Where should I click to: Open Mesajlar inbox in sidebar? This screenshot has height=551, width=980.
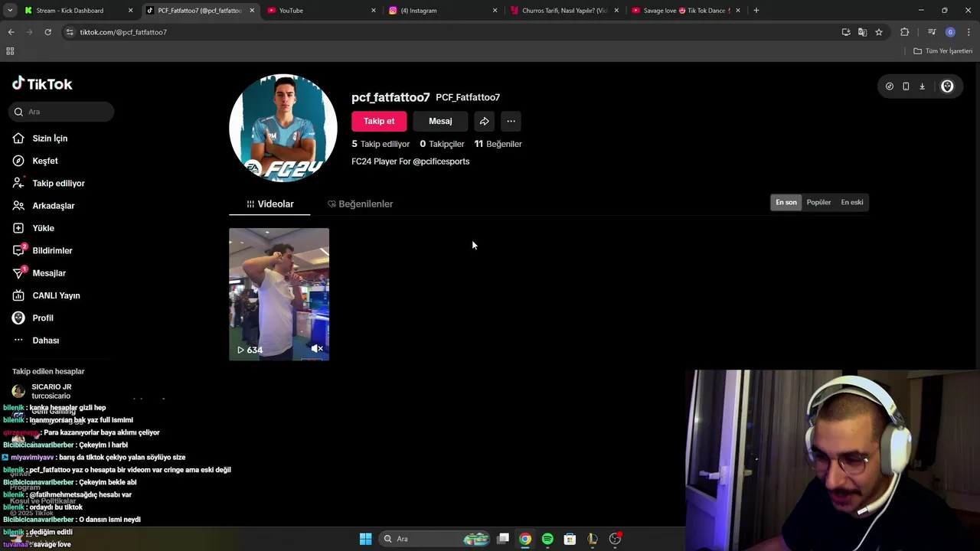[x=49, y=273]
